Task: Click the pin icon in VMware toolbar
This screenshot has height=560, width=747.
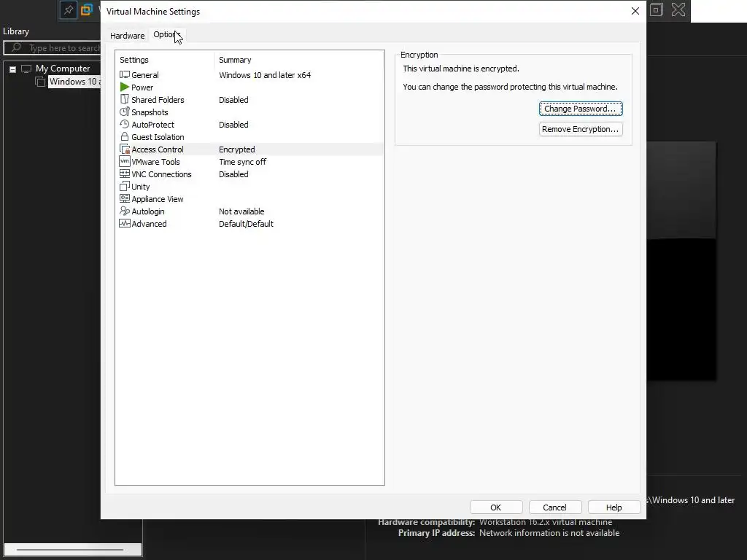Action: (69, 10)
